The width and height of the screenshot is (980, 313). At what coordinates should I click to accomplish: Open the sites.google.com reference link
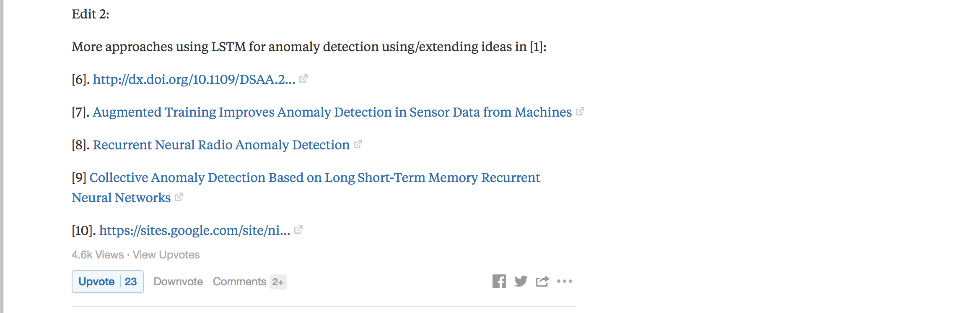coord(195,230)
